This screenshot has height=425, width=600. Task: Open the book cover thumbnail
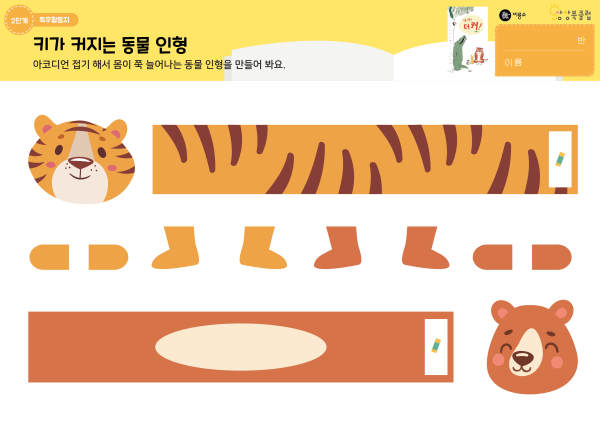[468, 39]
